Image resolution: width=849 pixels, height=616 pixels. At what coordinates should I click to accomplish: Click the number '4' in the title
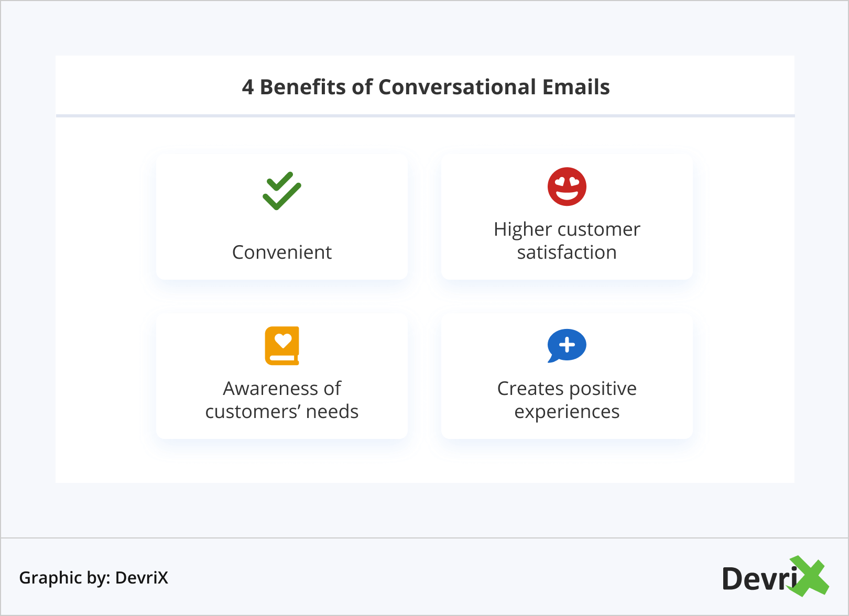click(248, 87)
